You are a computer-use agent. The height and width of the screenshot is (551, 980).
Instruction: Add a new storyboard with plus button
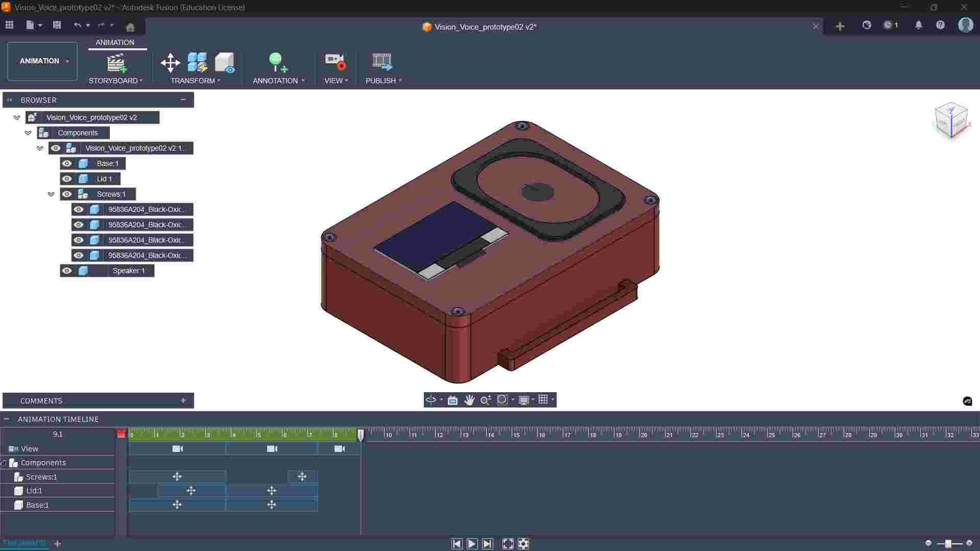[x=57, y=544]
